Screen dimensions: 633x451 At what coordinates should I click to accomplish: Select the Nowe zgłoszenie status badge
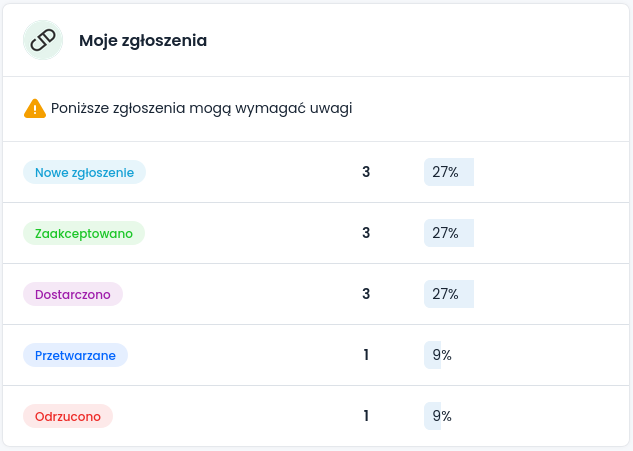[84, 172]
